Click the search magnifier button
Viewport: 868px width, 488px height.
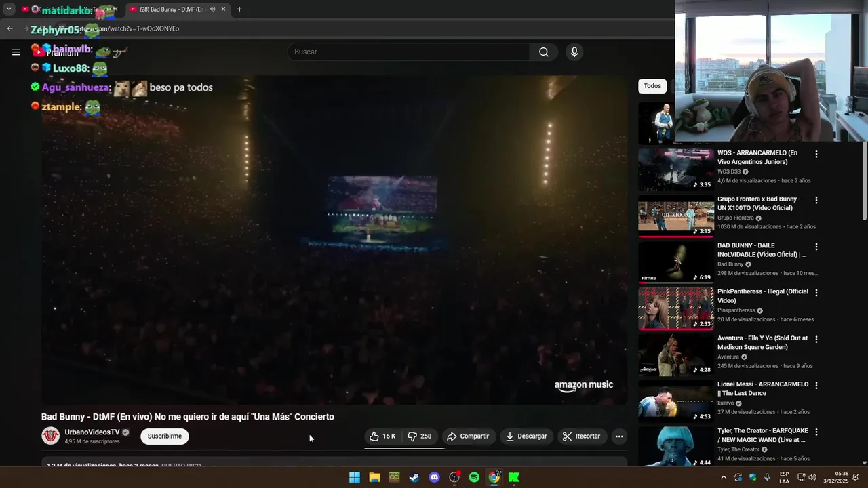point(544,52)
